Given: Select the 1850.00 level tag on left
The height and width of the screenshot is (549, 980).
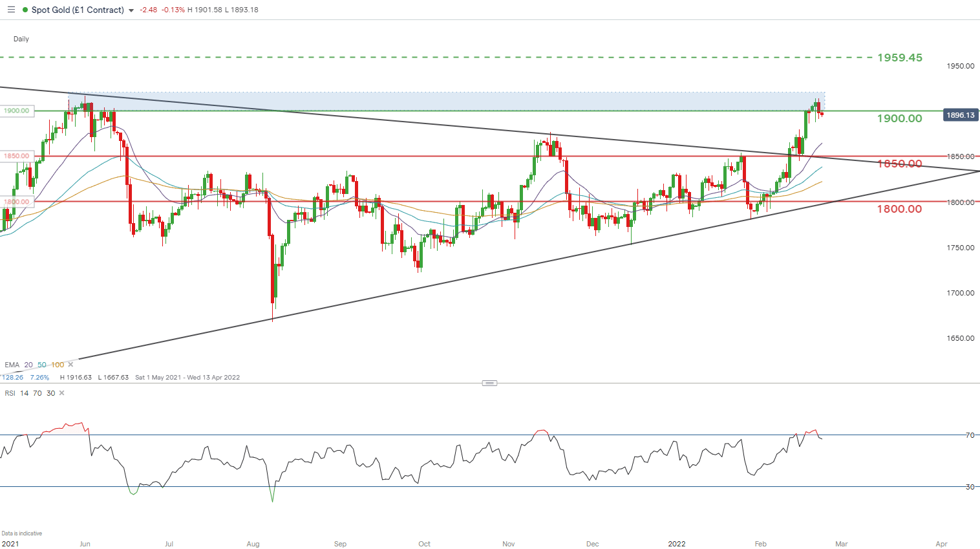Looking at the screenshot, I should click(x=16, y=156).
